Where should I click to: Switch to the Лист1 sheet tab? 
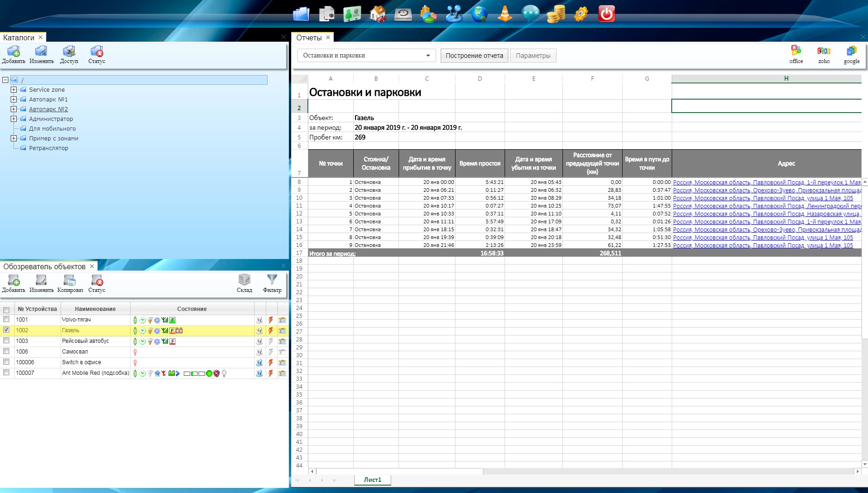coord(372,480)
